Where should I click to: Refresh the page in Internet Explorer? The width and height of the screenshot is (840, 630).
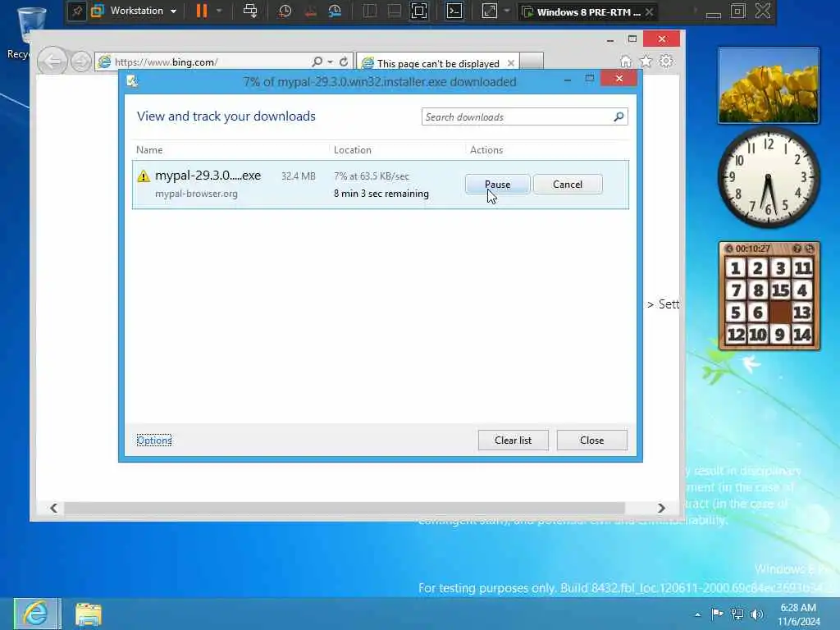344,62
